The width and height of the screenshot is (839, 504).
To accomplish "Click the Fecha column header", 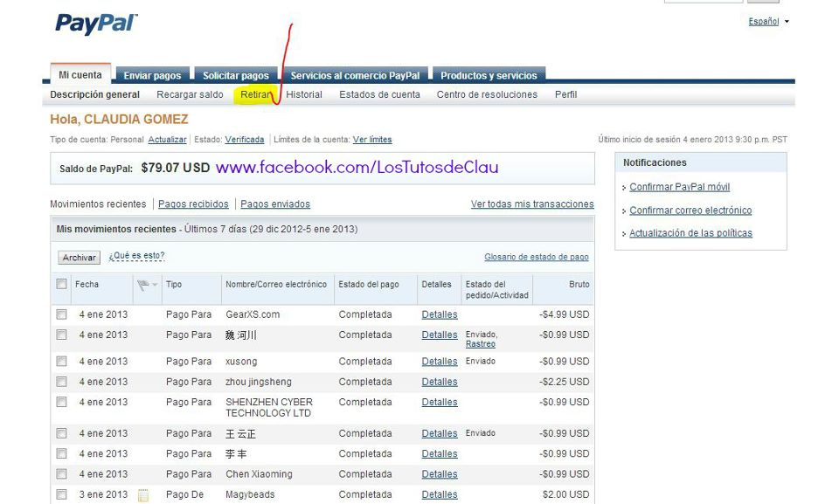I will tap(87, 284).
